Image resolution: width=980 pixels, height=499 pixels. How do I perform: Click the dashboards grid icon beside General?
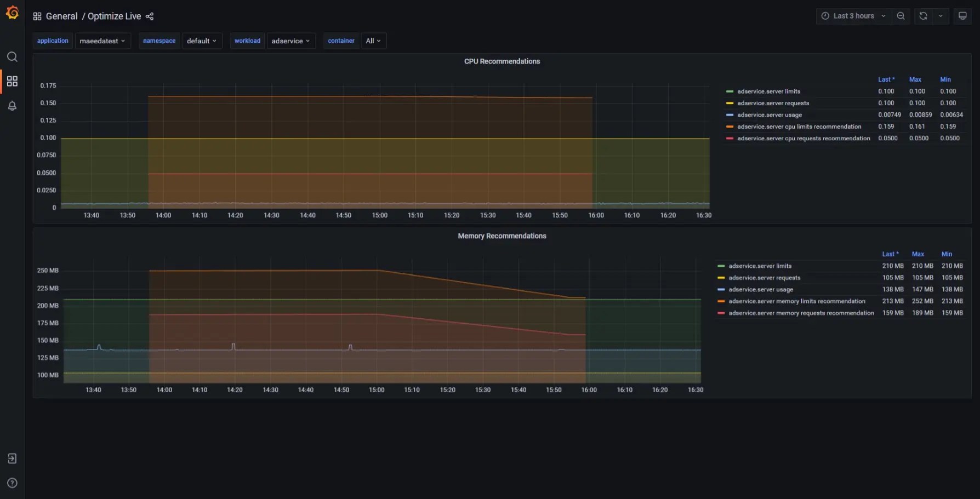37,16
